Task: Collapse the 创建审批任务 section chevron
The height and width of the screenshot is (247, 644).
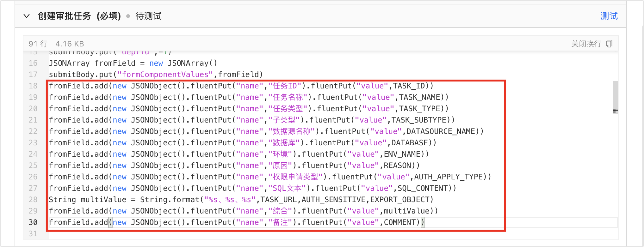Action: [x=27, y=16]
